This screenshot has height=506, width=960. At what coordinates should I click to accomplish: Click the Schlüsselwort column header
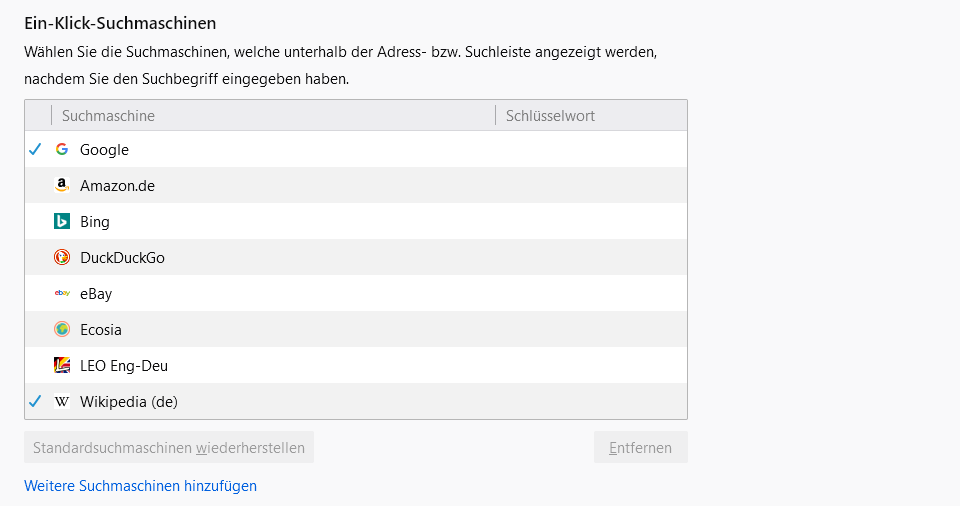pyautogui.click(x=591, y=115)
